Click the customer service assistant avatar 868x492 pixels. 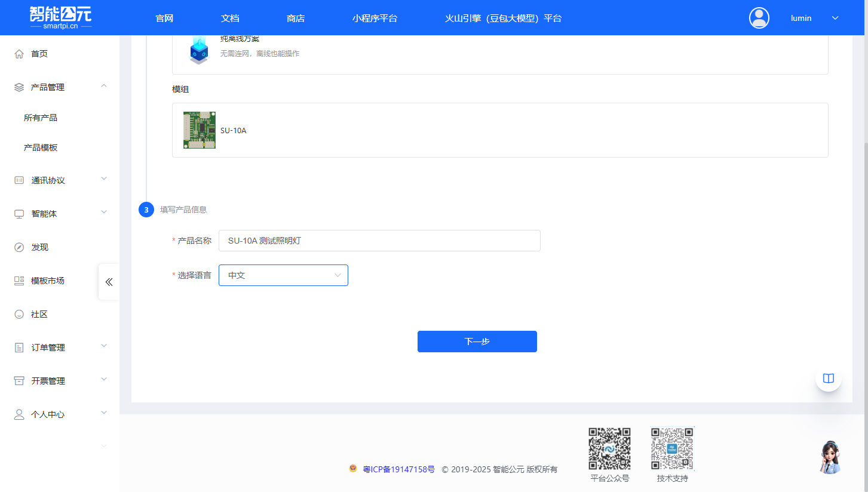[831, 456]
